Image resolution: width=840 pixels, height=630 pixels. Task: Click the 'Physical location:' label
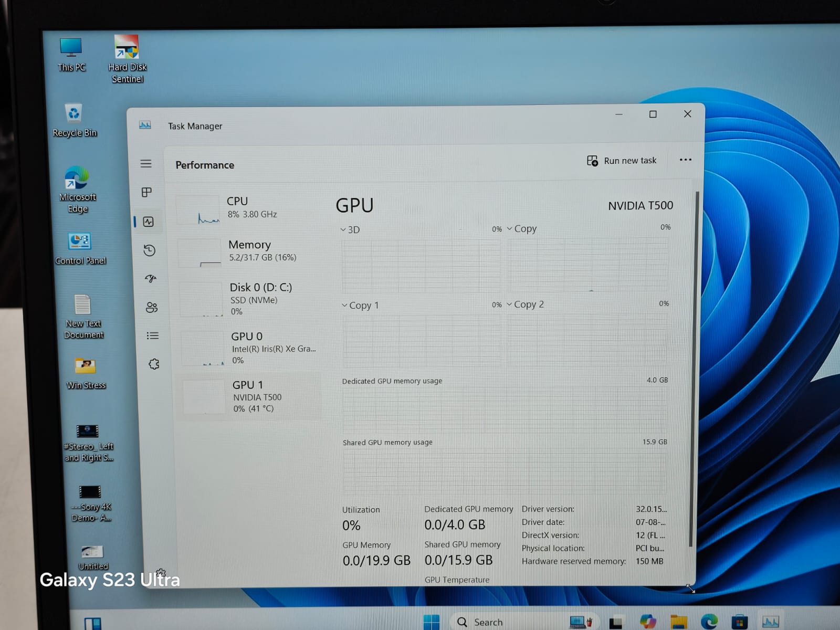click(x=553, y=548)
